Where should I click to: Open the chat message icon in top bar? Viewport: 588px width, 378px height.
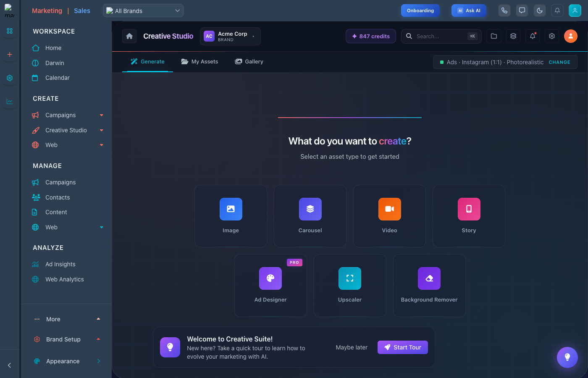click(x=522, y=10)
